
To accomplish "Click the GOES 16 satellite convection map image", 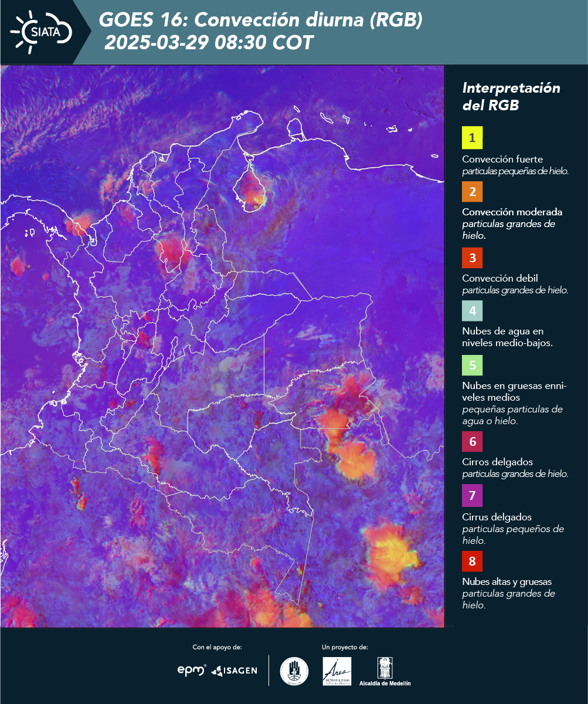I will (x=222, y=346).
